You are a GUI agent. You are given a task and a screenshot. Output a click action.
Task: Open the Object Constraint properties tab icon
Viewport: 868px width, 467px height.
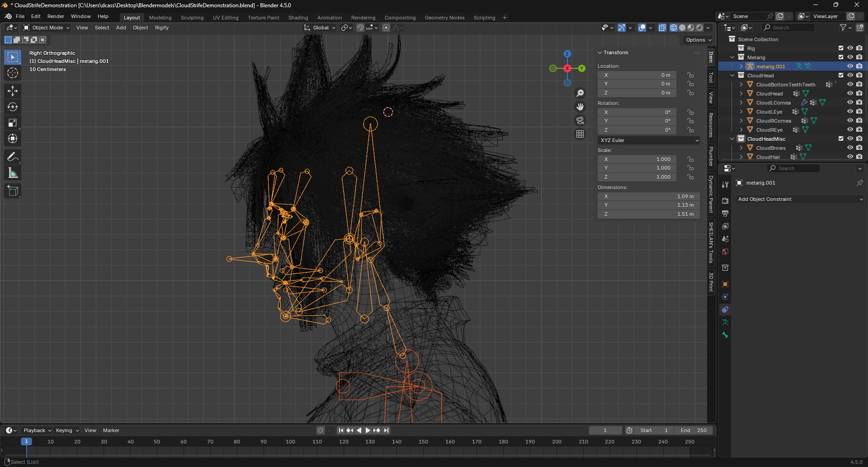click(x=725, y=310)
